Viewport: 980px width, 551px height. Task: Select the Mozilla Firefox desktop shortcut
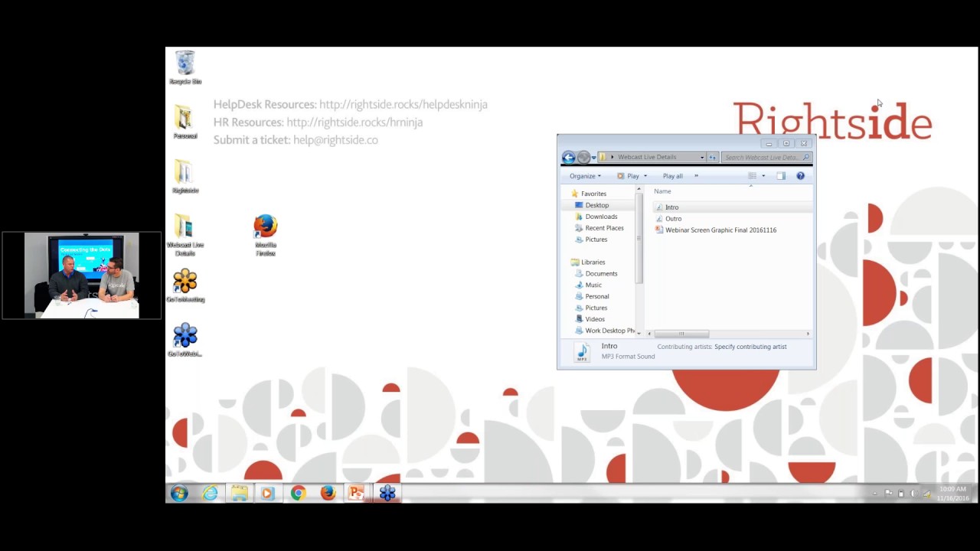coord(266,236)
